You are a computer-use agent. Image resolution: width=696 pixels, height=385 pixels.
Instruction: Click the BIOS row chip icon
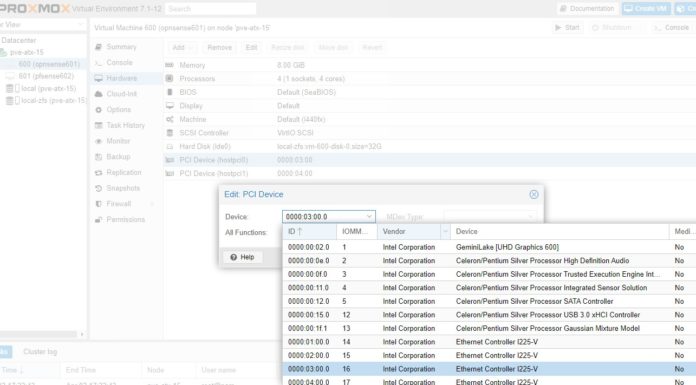point(170,92)
